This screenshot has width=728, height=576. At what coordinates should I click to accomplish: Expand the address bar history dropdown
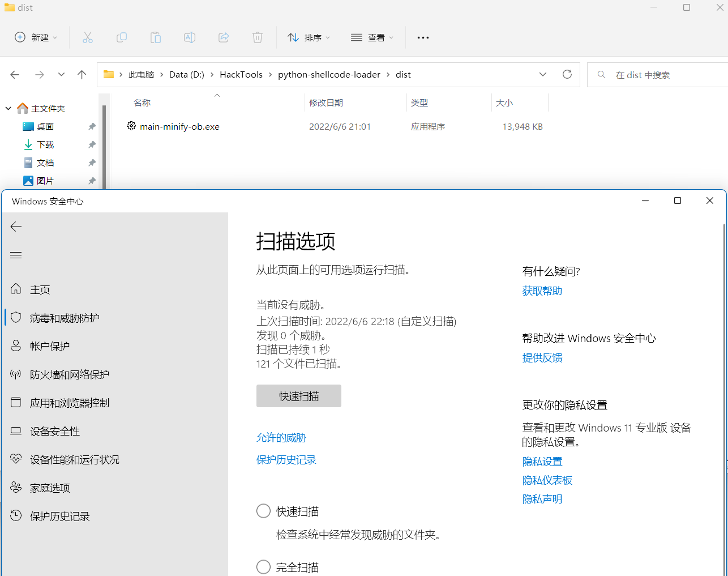(543, 74)
